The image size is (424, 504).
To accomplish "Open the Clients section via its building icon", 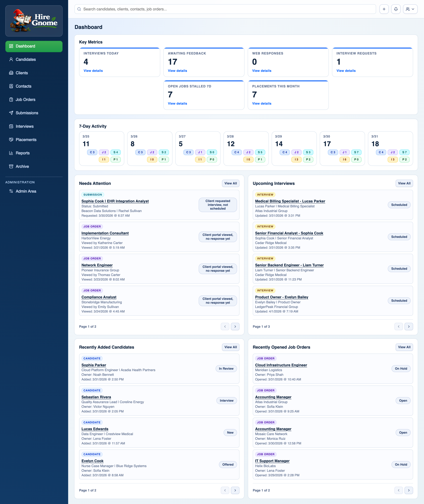I will (x=11, y=73).
